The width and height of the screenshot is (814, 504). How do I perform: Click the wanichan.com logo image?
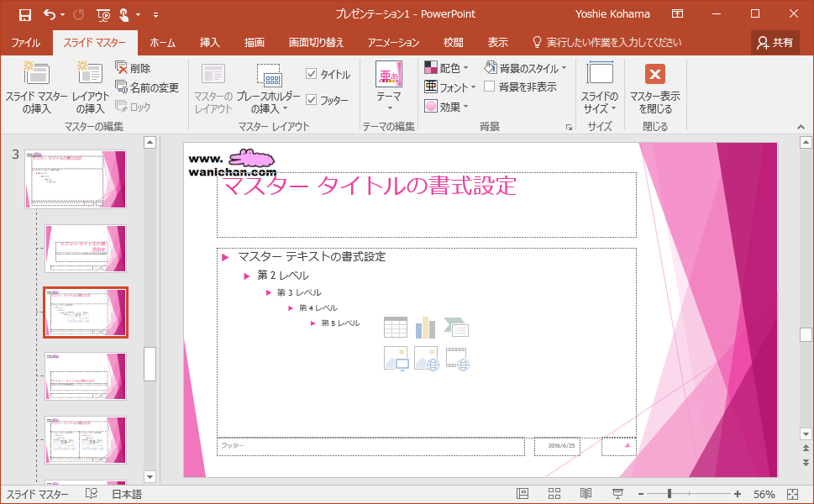tap(232, 162)
